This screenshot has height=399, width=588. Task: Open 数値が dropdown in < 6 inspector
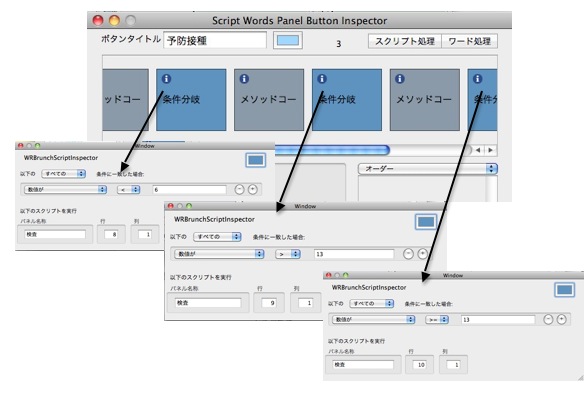click(x=65, y=189)
